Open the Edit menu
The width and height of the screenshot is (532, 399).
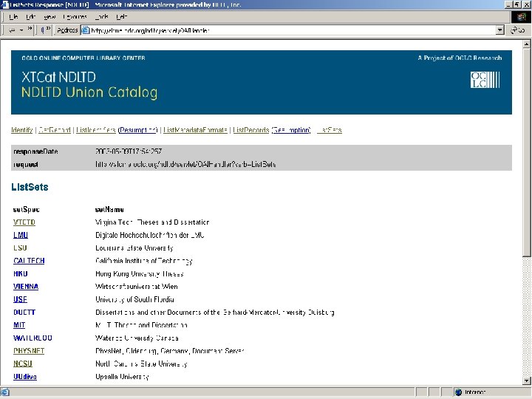tap(30, 16)
